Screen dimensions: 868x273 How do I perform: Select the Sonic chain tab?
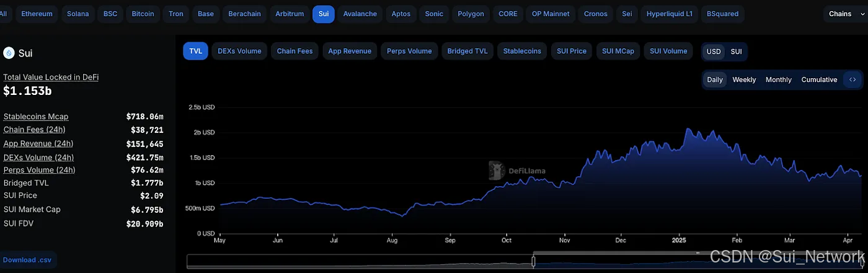pyautogui.click(x=434, y=14)
